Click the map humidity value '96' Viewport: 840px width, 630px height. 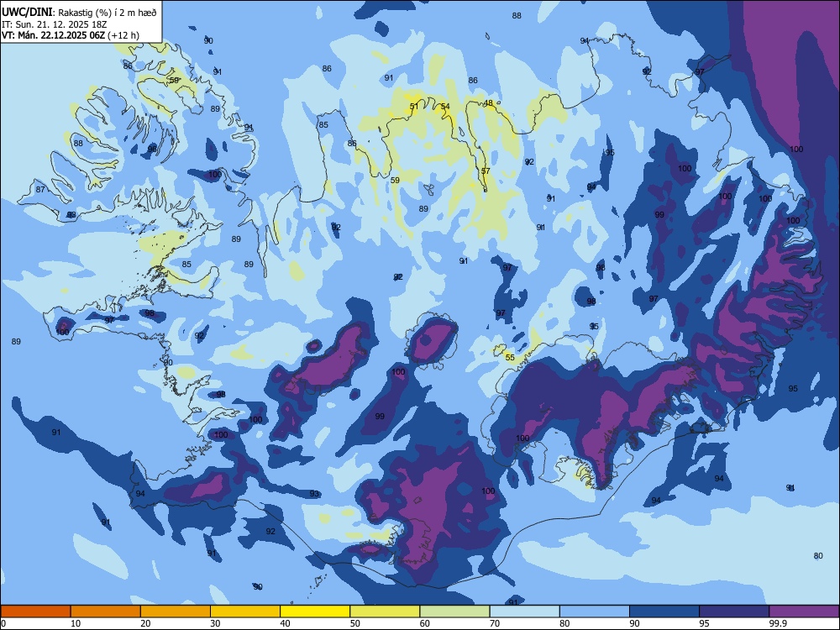pyautogui.click(x=152, y=149)
